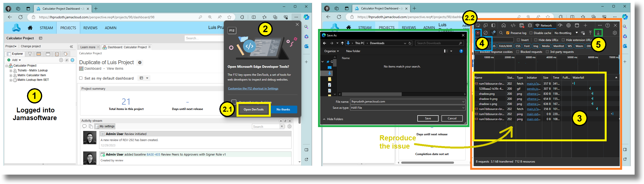Click the Import HAR upload arrow icon
Screen dimensions: 644x184
pyautogui.click(x=590, y=33)
